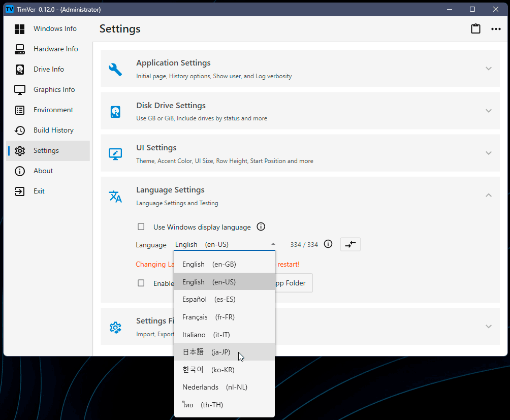Expand the Disk Drive Settings chevron

point(489,111)
